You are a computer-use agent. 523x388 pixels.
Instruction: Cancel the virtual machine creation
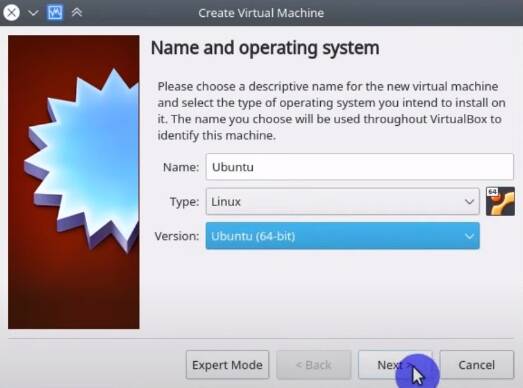pos(477,365)
